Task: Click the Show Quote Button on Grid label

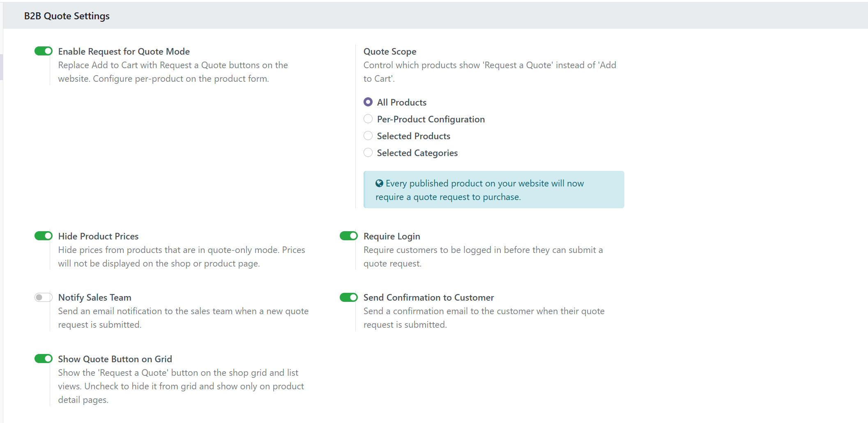Action: tap(115, 359)
